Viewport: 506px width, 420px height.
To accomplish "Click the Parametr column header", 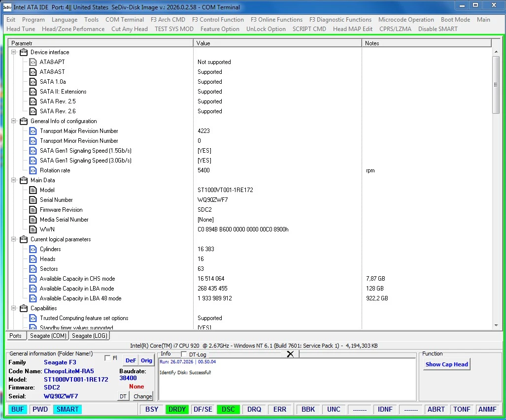I will point(101,43).
